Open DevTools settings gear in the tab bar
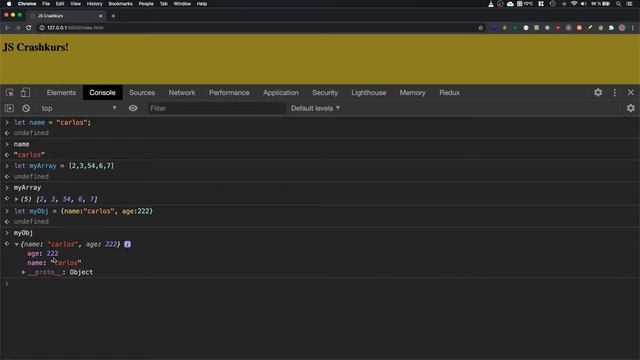 (x=598, y=92)
